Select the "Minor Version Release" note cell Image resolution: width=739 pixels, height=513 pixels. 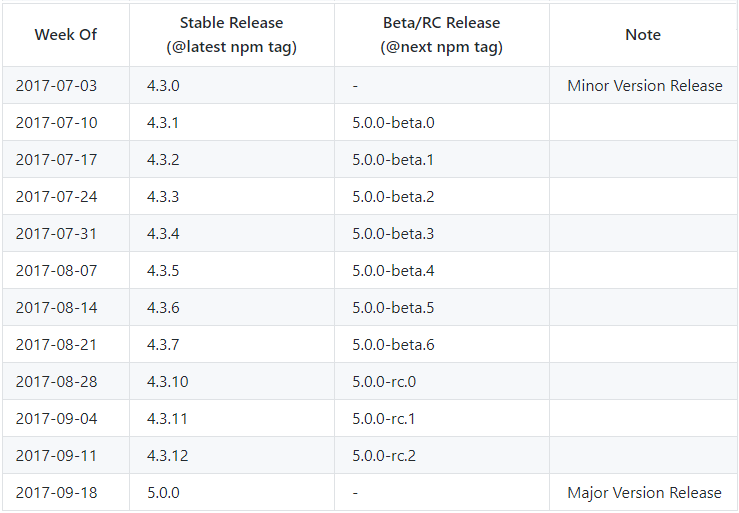(644, 86)
